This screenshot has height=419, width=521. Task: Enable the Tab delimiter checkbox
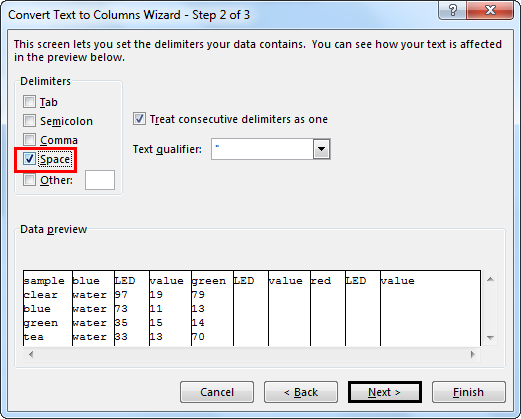click(29, 102)
